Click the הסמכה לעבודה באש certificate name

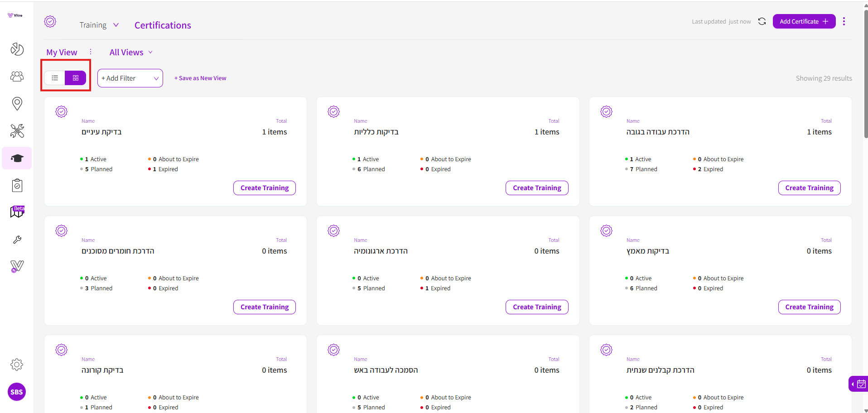click(x=386, y=370)
